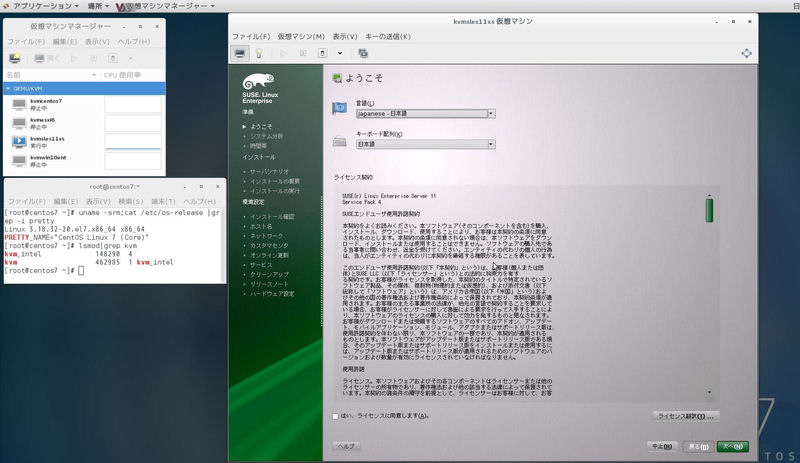Click the license text scrollbar thumb
This screenshot has width=800, height=463.
point(709,211)
